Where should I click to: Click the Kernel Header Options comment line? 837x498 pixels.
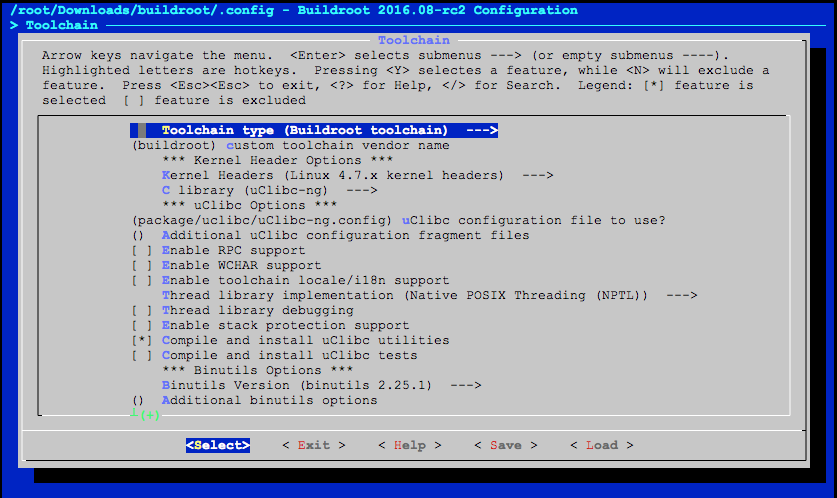pyautogui.click(x=278, y=161)
